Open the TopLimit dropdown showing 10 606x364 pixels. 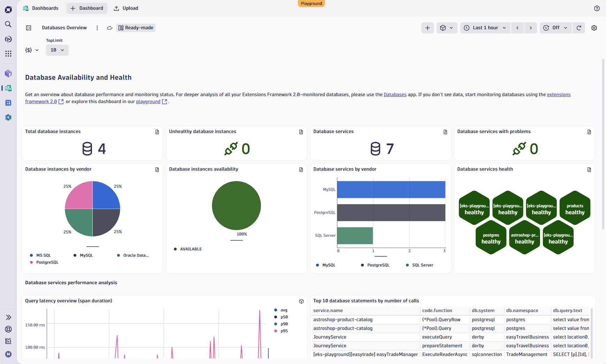(x=57, y=50)
